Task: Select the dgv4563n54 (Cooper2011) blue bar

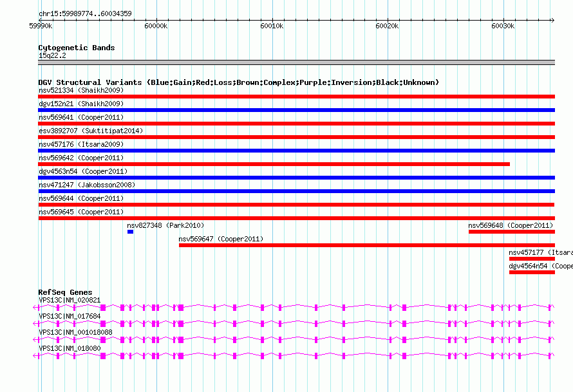Action: pos(296,178)
